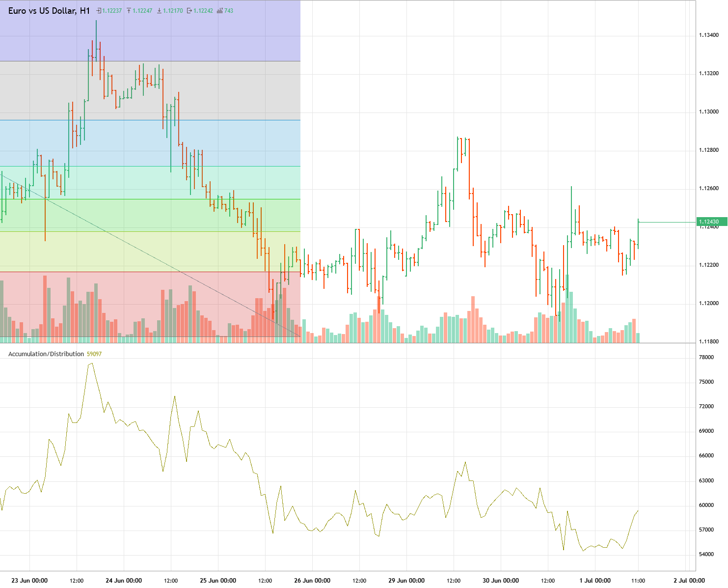The height and width of the screenshot is (588, 728).
Task: Click the 63000 indicator axis label
Action: tap(706, 481)
